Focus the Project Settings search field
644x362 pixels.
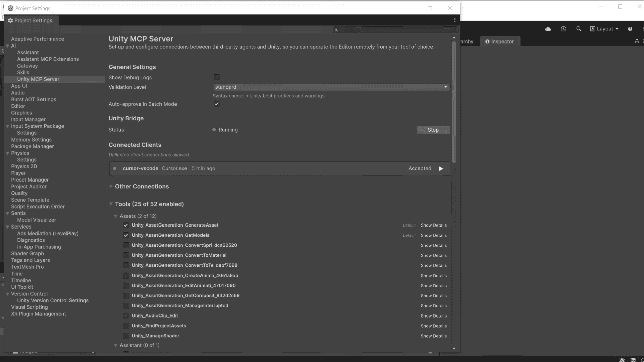[395, 30]
